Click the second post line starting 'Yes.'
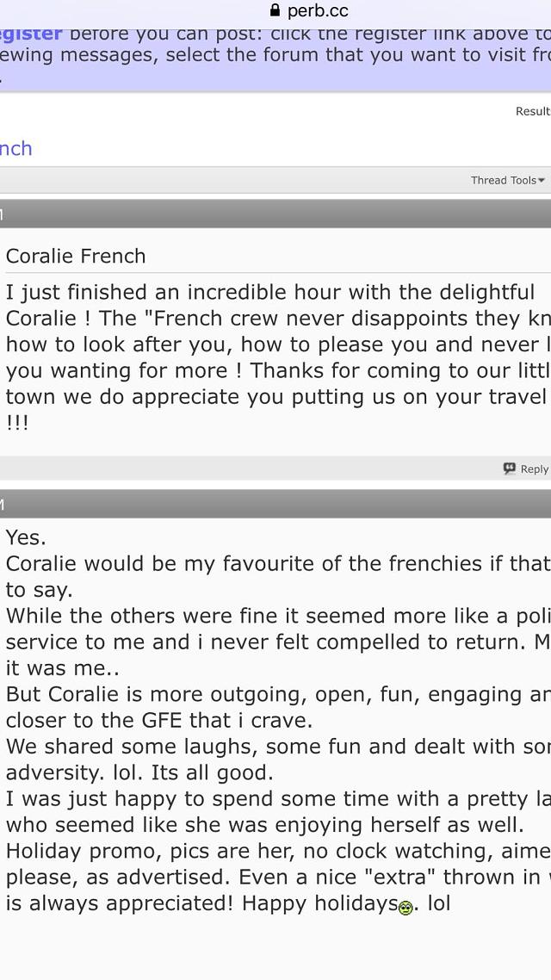The height and width of the screenshot is (980, 551). [x=26, y=537]
